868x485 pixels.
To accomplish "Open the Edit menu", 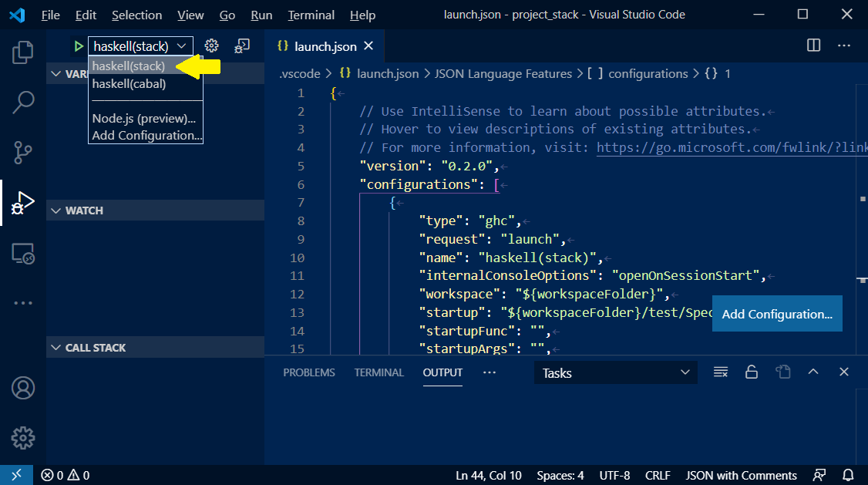I will pyautogui.click(x=86, y=15).
